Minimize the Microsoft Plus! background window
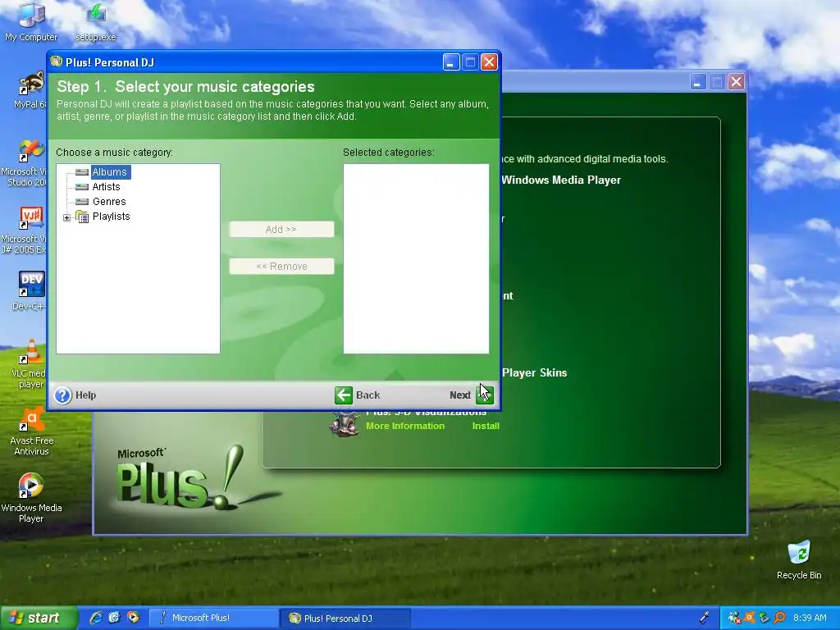Image resolution: width=840 pixels, height=630 pixels. 697,82
